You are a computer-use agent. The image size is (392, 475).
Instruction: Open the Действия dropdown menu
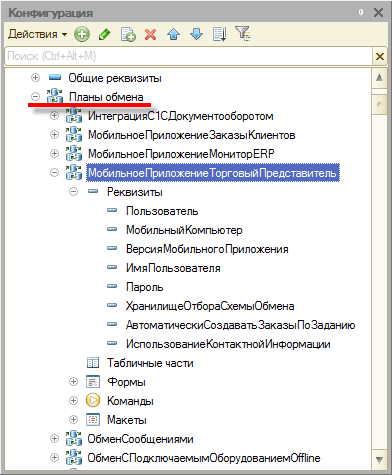pyautogui.click(x=37, y=34)
